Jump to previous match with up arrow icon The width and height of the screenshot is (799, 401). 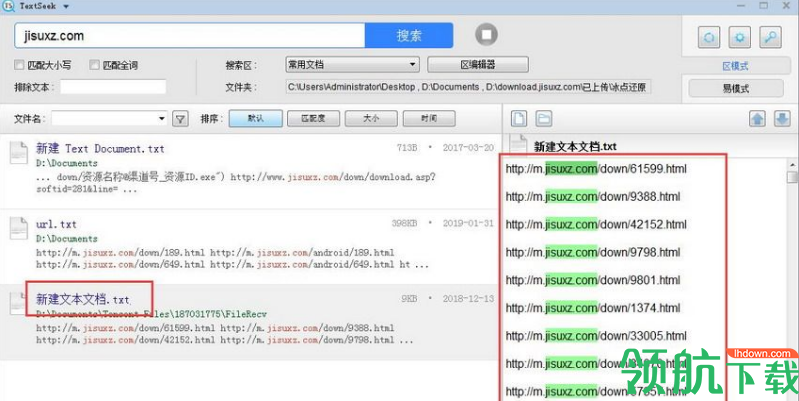(758, 119)
